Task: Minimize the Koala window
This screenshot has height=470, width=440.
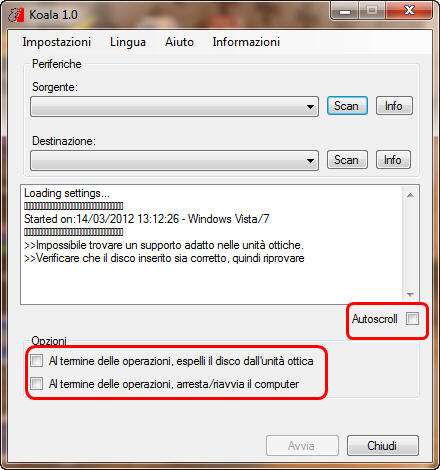Action: click(345, 11)
